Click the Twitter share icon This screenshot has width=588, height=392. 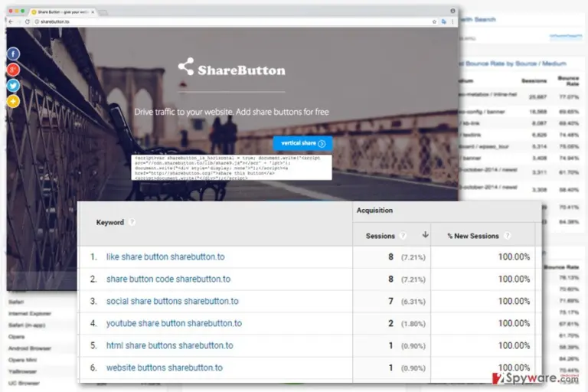coord(13,86)
